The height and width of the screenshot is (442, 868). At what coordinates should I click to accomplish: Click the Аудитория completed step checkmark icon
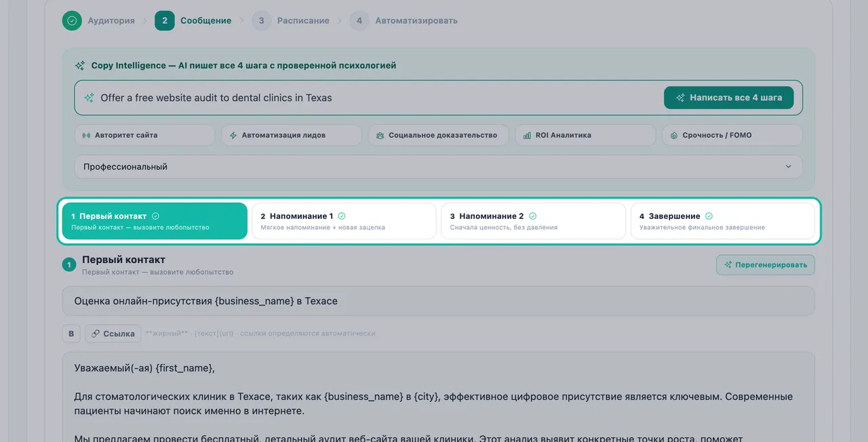point(72,20)
